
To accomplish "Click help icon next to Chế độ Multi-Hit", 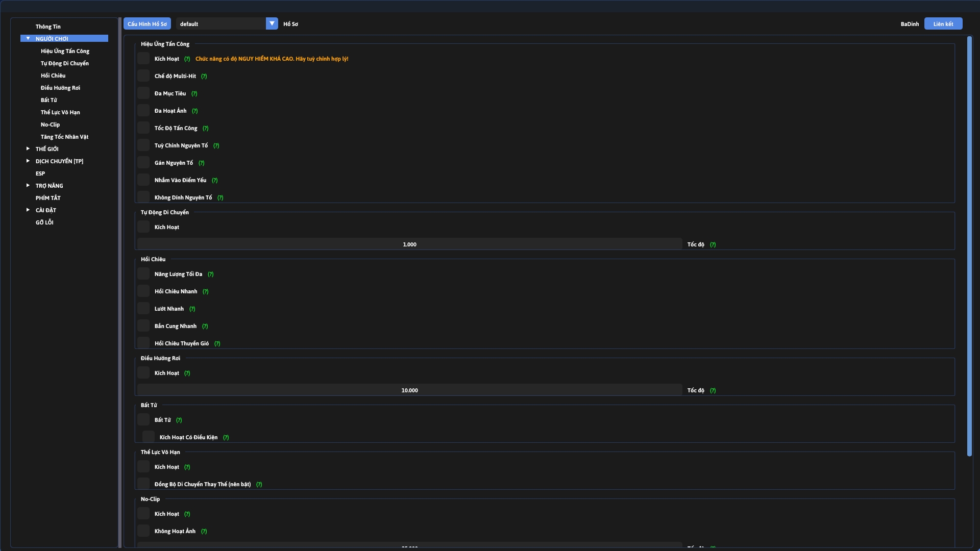I will point(204,77).
